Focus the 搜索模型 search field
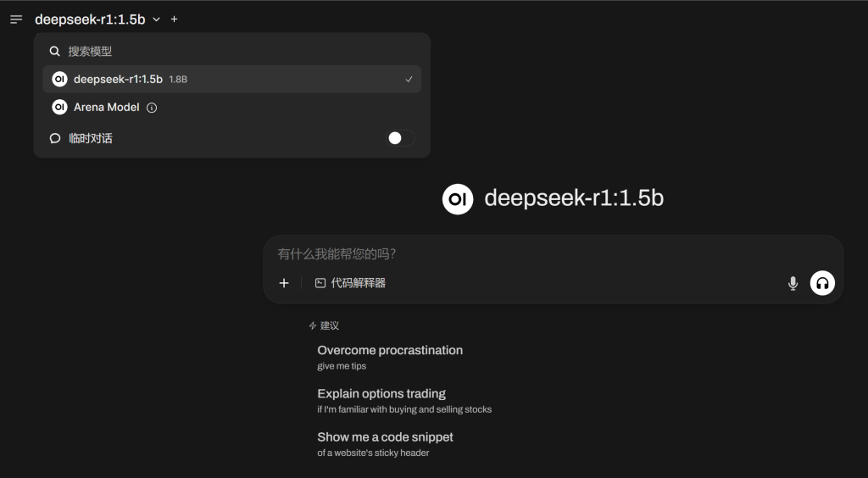Viewport: 868px width, 478px height. (x=231, y=52)
